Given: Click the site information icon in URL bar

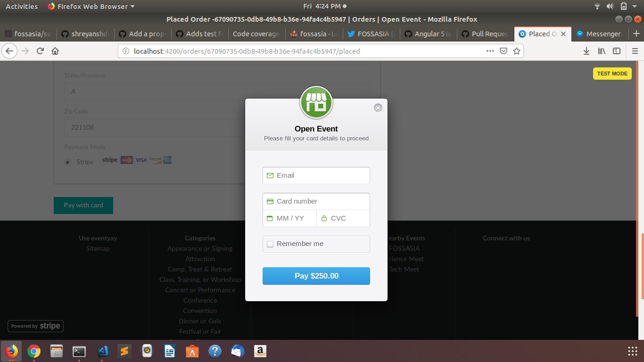Looking at the screenshot, I should (x=126, y=51).
